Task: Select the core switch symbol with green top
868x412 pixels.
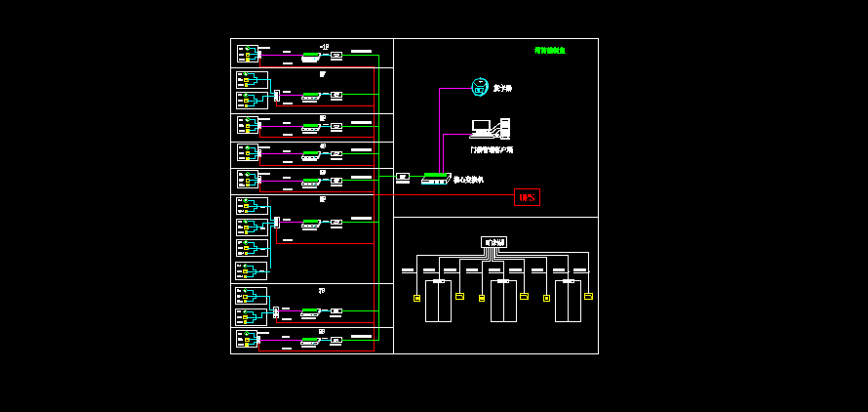Action: 434,179
